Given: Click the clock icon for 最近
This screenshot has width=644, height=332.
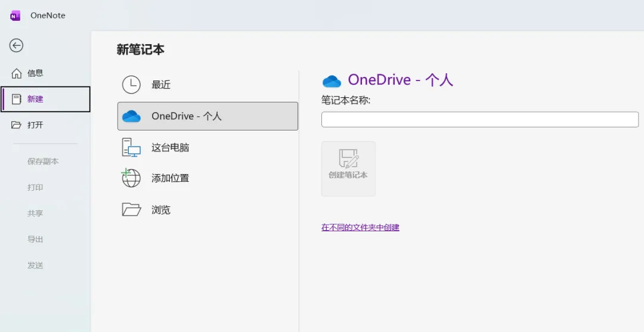Looking at the screenshot, I should pyautogui.click(x=131, y=85).
